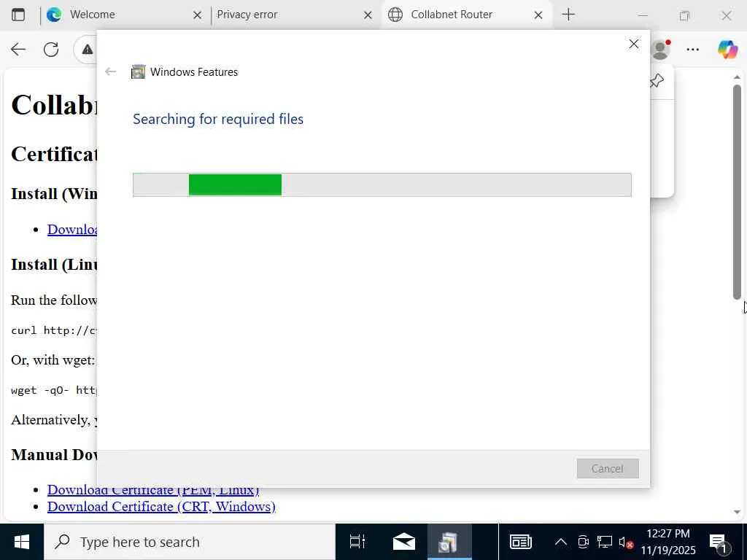Click Download Certificate (PEM, Linux) link
Image resolution: width=747 pixels, height=560 pixels.
tap(153, 490)
